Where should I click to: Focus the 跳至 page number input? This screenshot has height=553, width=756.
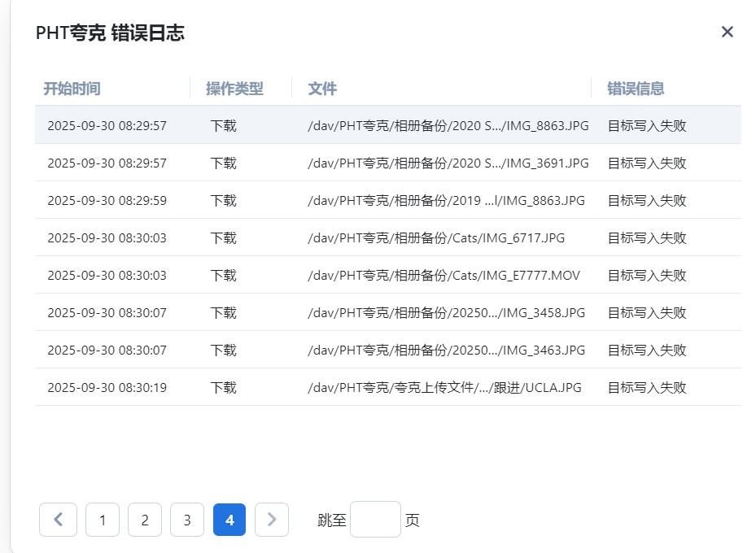375,520
